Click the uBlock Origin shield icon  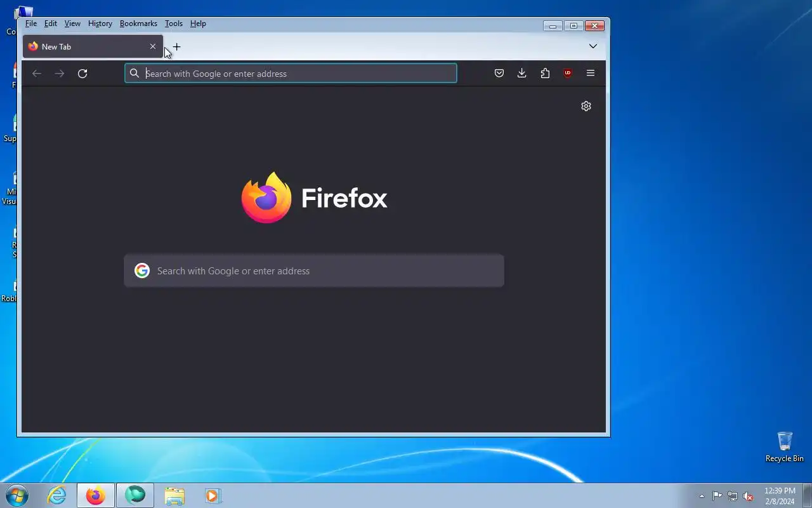(x=568, y=74)
